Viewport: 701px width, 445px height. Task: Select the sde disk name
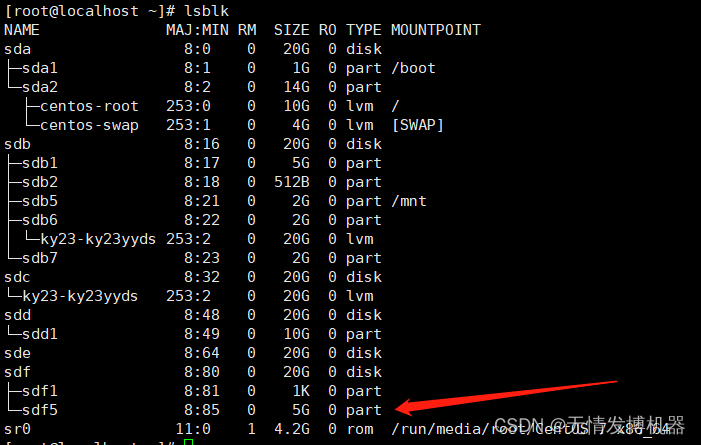point(17,353)
